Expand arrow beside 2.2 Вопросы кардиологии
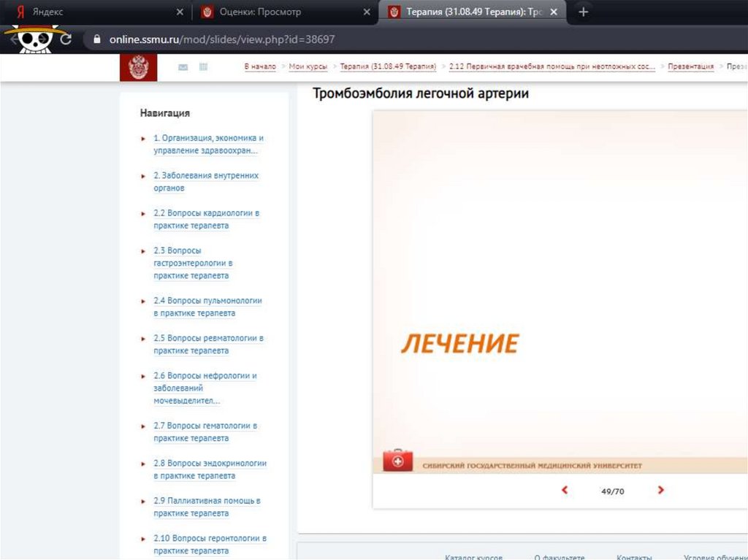Screen dimensions: 748x560 (x=143, y=214)
